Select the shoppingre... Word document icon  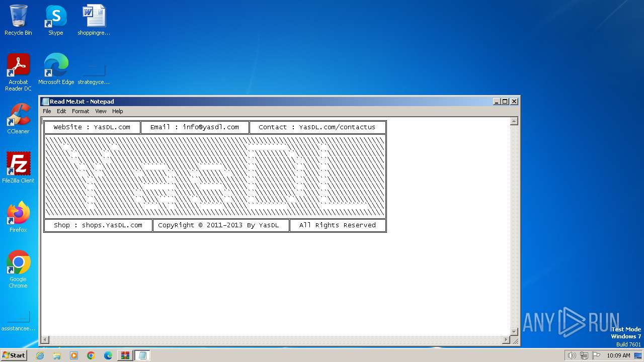[x=94, y=20]
